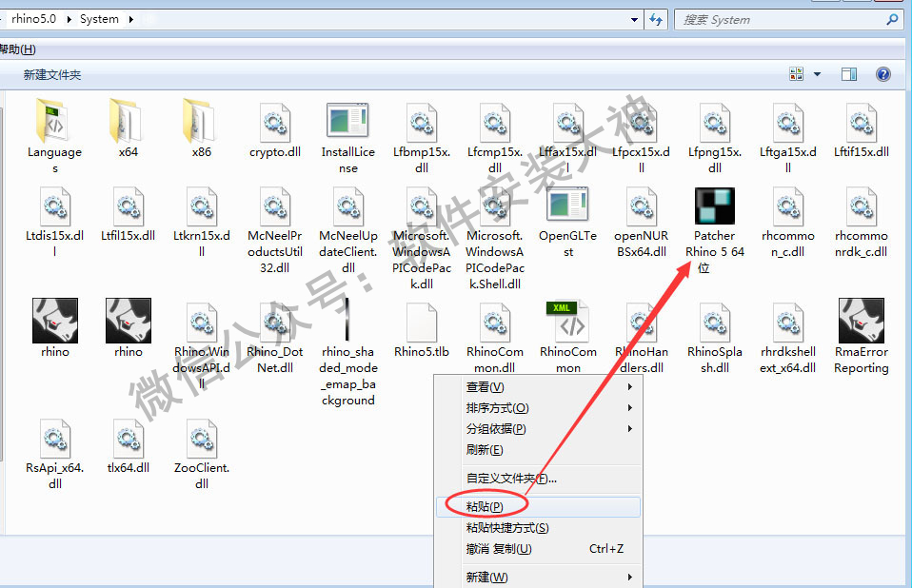Open view options dropdown arrow
The height and width of the screenshot is (588, 912).
coord(817,74)
